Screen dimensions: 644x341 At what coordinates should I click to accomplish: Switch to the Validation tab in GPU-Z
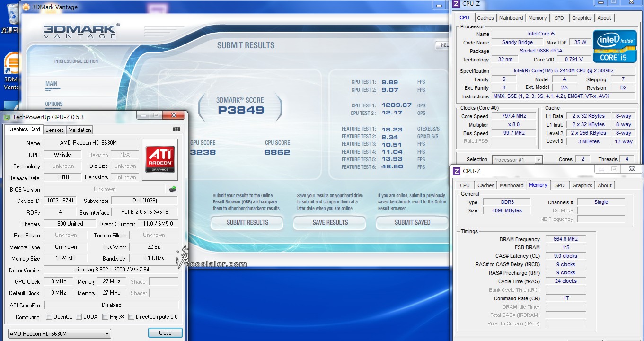(x=80, y=130)
